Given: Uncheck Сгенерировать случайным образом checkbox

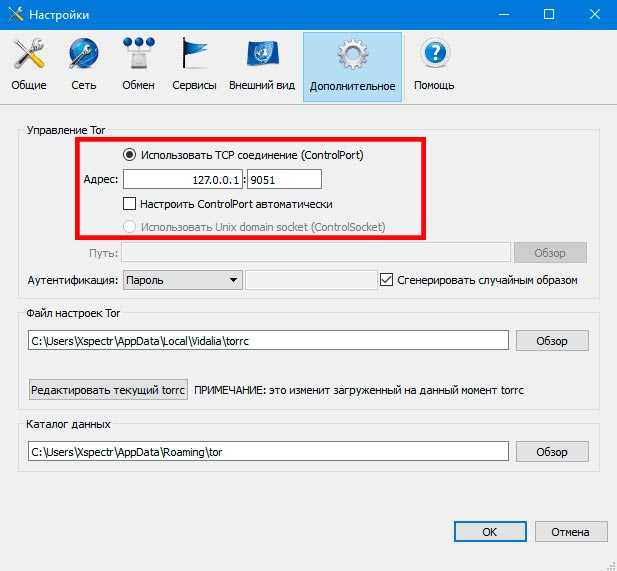Looking at the screenshot, I should pyautogui.click(x=386, y=280).
